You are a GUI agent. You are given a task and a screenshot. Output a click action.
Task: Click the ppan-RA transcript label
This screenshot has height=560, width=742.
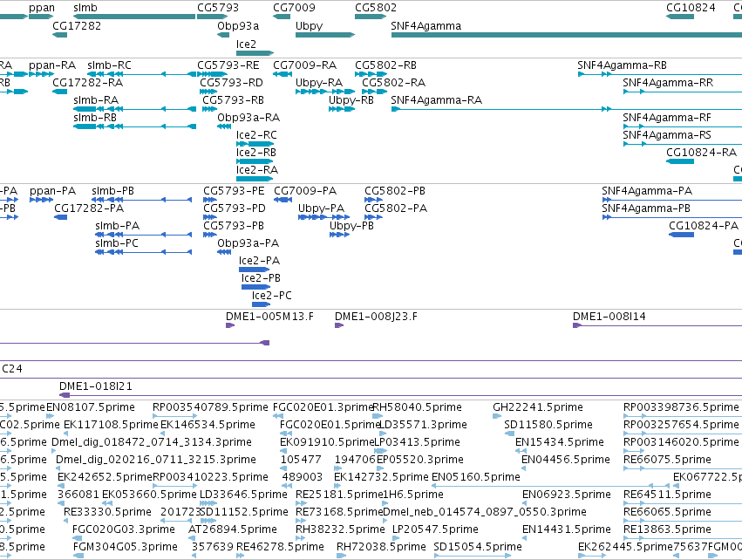click(52, 65)
